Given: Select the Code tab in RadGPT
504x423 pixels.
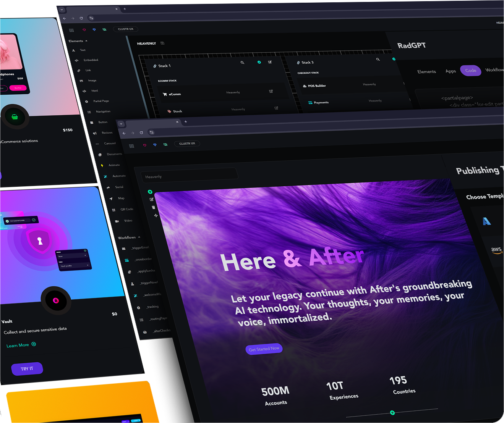Looking at the screenshot, I should click(471, 71).
